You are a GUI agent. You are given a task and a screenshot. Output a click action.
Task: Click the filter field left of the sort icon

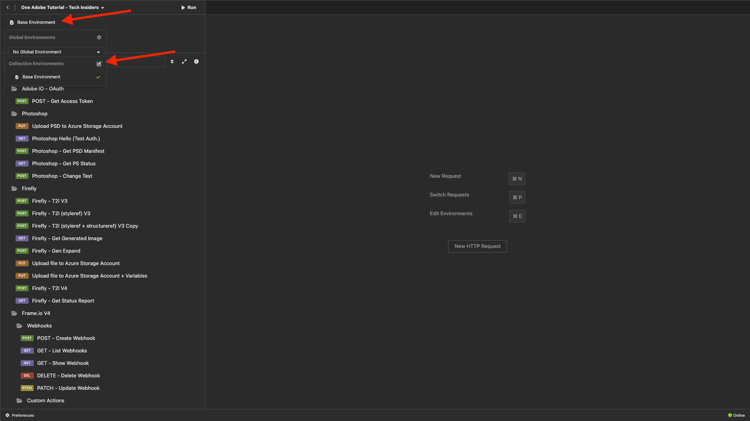pyautogui.click(x=136, y=62)
